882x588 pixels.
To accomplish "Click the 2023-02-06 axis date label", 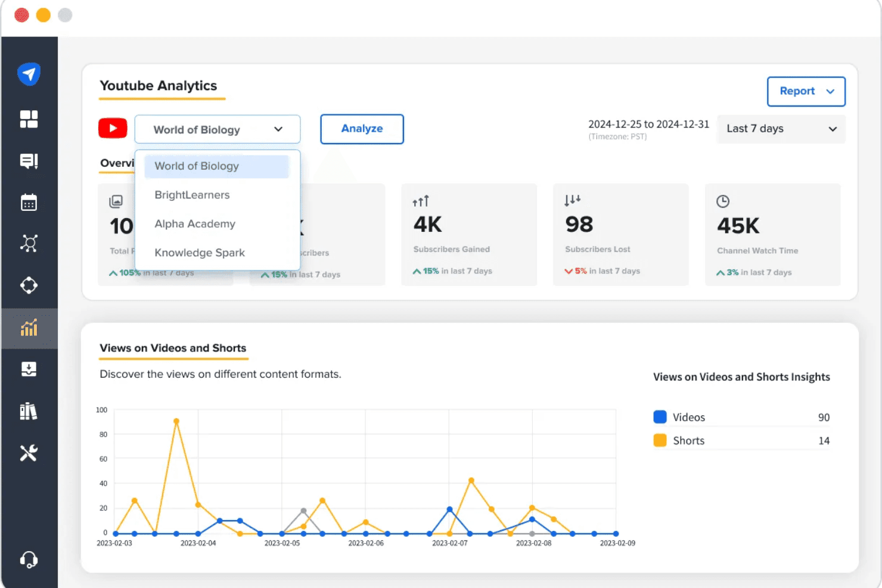I will pos(366,543).
